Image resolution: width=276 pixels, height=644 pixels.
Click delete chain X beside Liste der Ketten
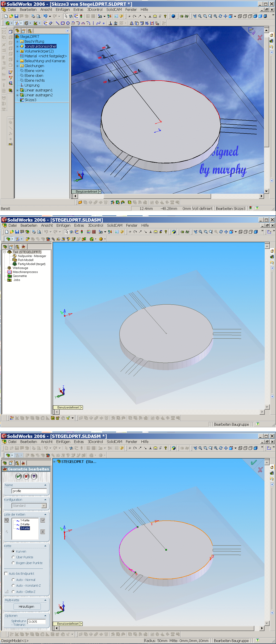pyautogui.click(x=43, y=532)
